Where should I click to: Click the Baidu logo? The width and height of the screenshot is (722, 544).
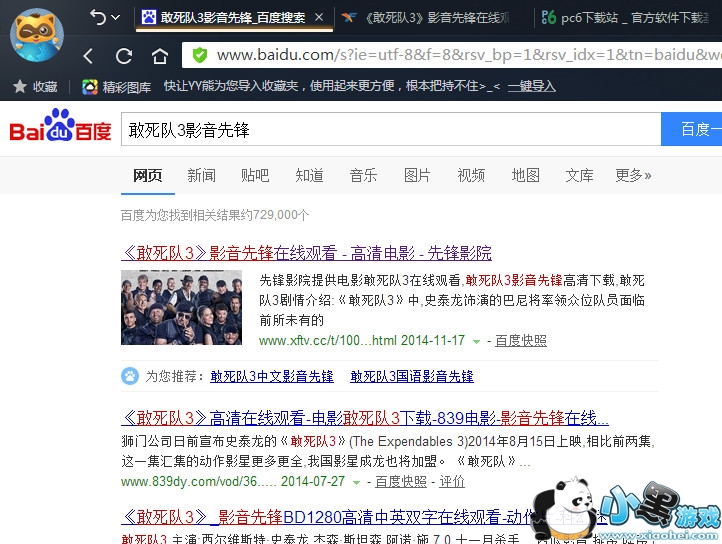[60, 126]
